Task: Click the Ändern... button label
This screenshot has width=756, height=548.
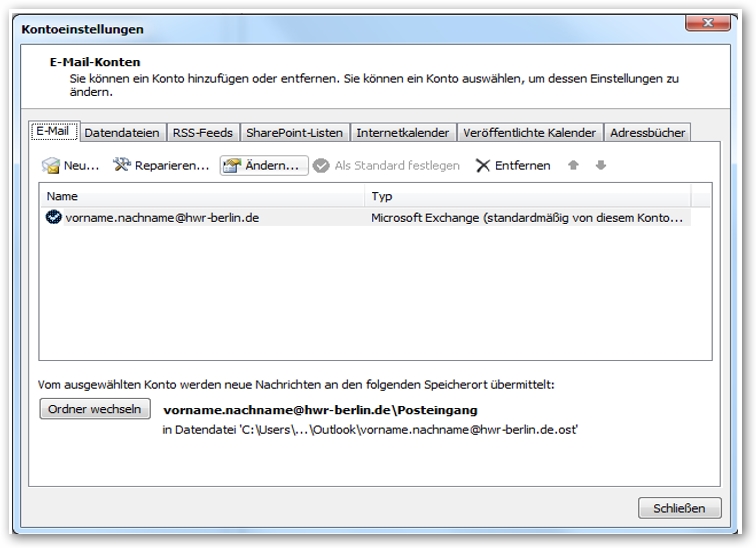Action: pyautogui.click(x=272, y=165)
